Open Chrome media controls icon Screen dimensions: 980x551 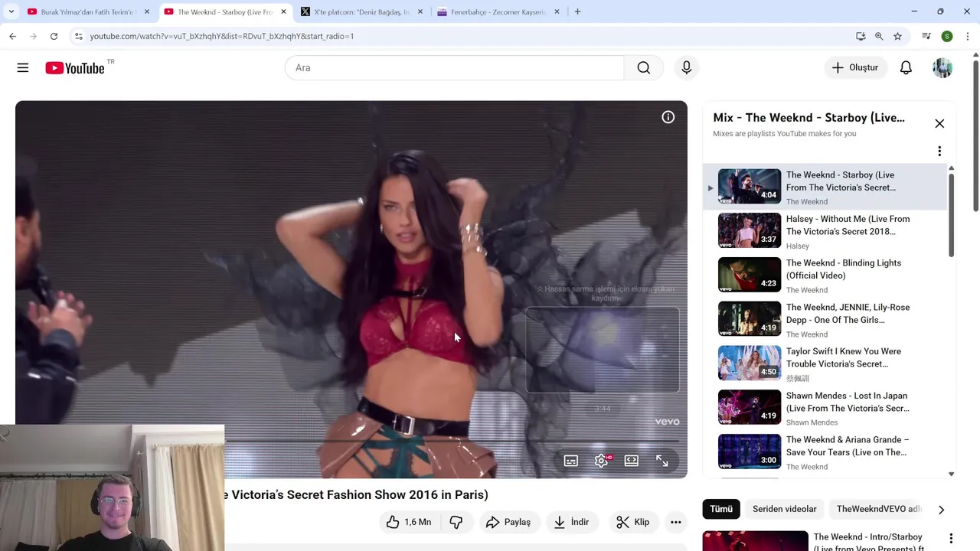point(926,36)
